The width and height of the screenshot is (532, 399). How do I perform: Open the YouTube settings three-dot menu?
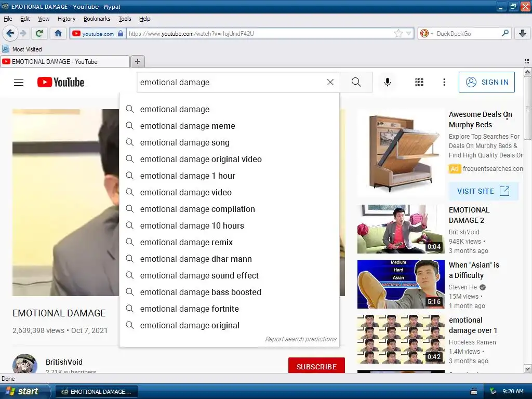pos(444,82)
